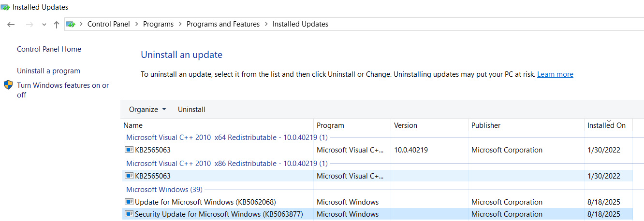Select Programs in the breadcrumb path
The height and width of the screenshot is (221, 644).
[x=158, y=24]
